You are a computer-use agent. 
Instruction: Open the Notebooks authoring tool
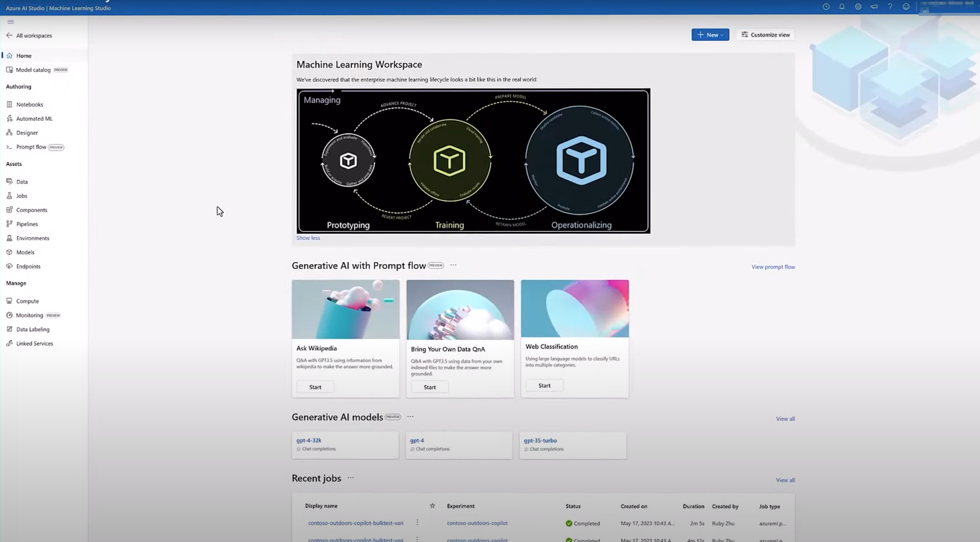[x=29, y=104]
